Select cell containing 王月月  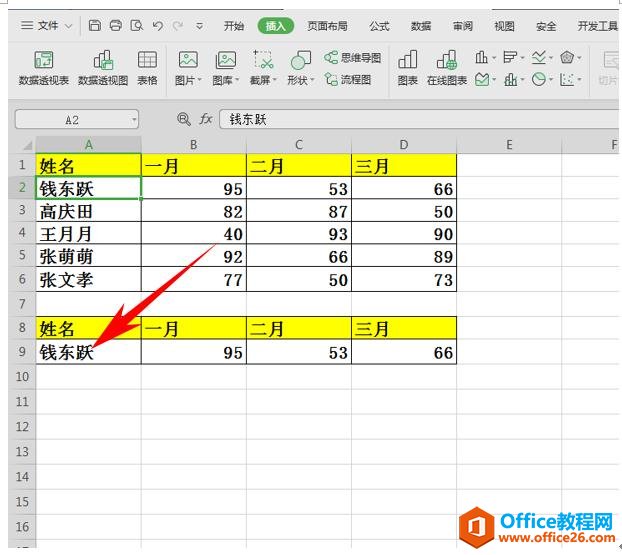pos(88,233)
